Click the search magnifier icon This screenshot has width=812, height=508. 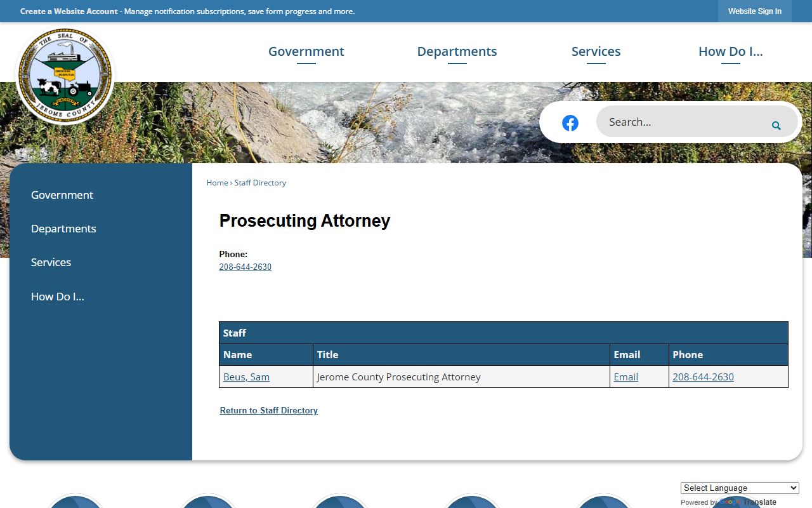(x=776, y=126)
